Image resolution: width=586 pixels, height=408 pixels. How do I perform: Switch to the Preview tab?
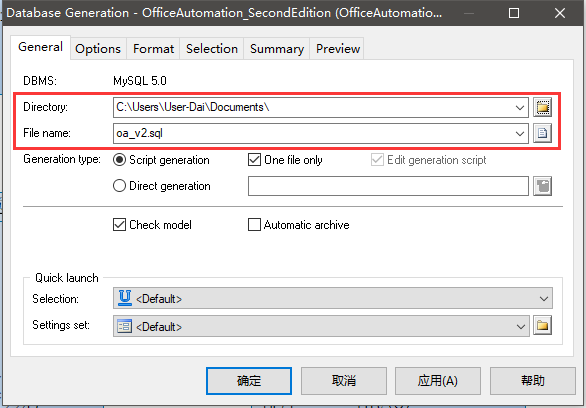click(x=338, y=49)
